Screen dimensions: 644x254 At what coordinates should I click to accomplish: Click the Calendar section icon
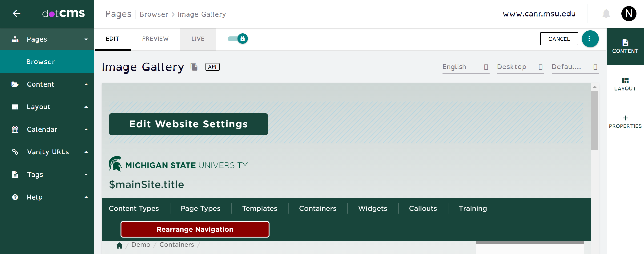[14, 129]
